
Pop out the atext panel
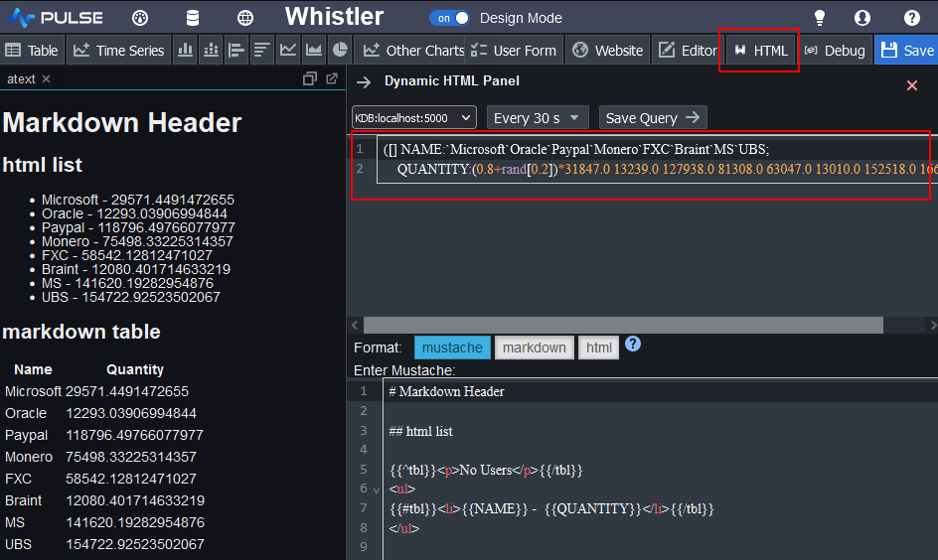332,78
